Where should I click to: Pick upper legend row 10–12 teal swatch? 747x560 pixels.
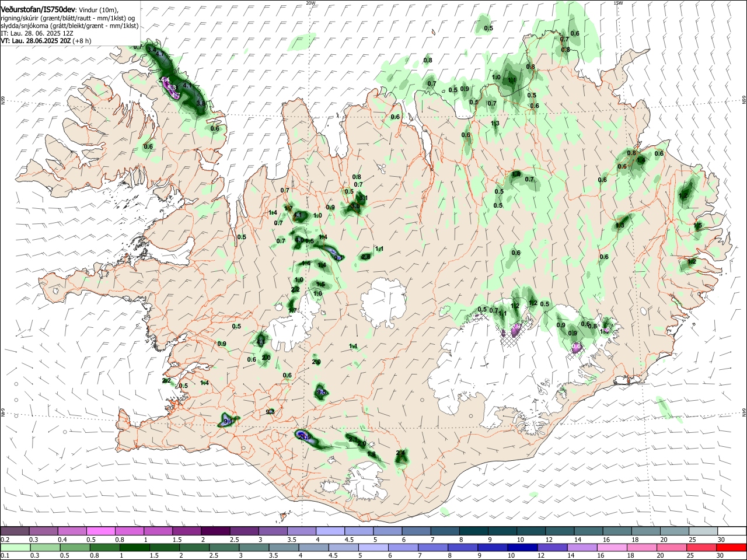[x=531, y=531]
